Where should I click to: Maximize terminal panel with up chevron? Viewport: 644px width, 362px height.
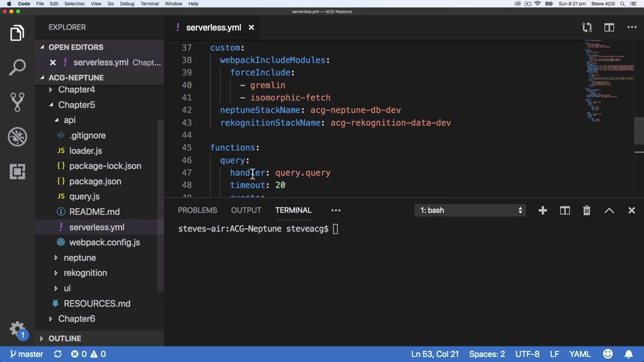609,210
